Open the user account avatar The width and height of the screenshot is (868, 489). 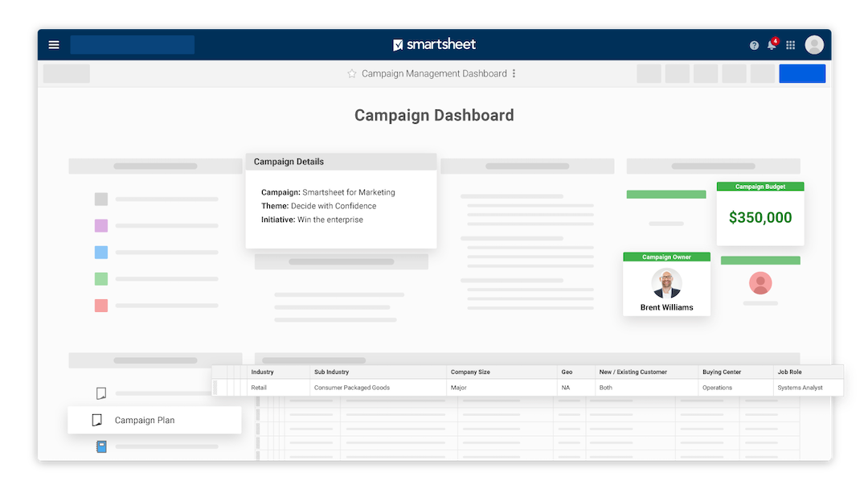(814, 45)
